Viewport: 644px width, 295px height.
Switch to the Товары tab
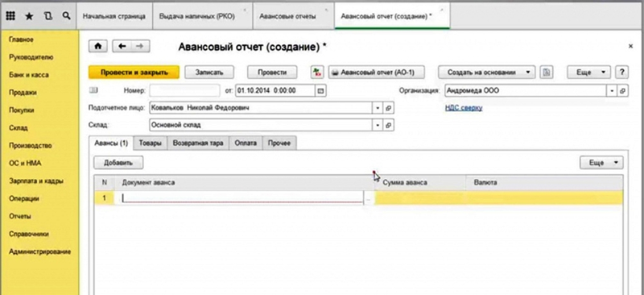(x=151, y=143)
